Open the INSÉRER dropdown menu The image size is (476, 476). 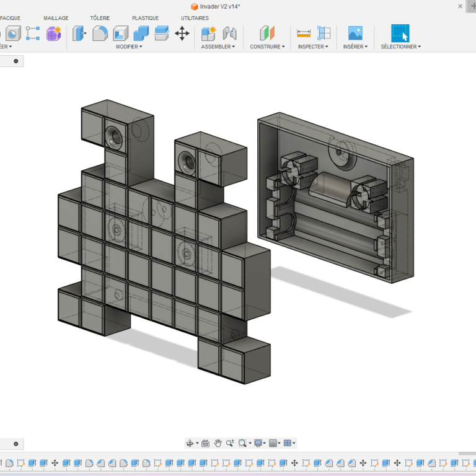[x=356, y=46]
